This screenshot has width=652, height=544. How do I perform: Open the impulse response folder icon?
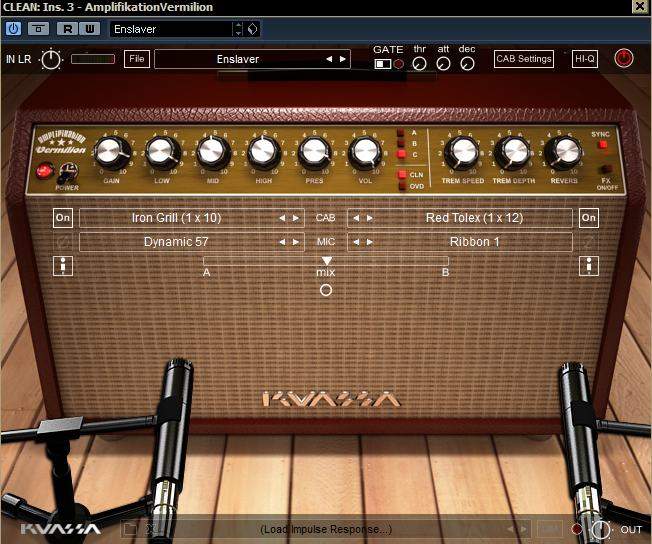[130, 529]
